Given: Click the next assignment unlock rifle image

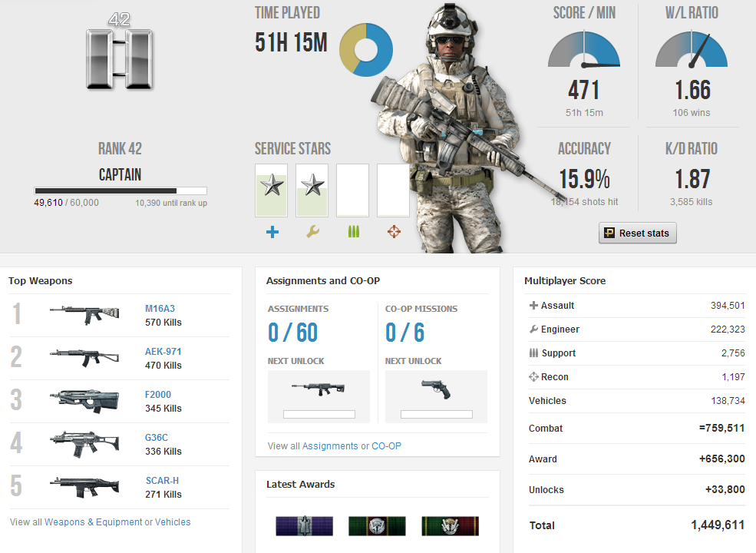Looking at the screenshot, I should coord(319,388).
